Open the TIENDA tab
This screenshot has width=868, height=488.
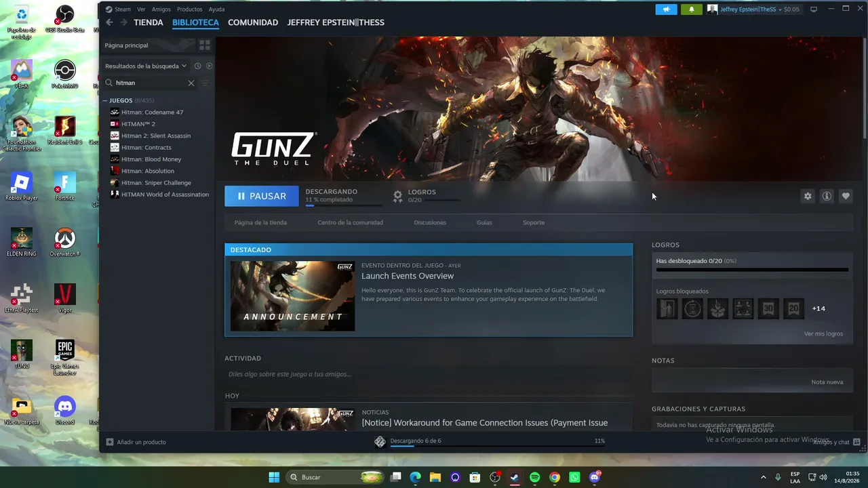(x=149, y=22)
